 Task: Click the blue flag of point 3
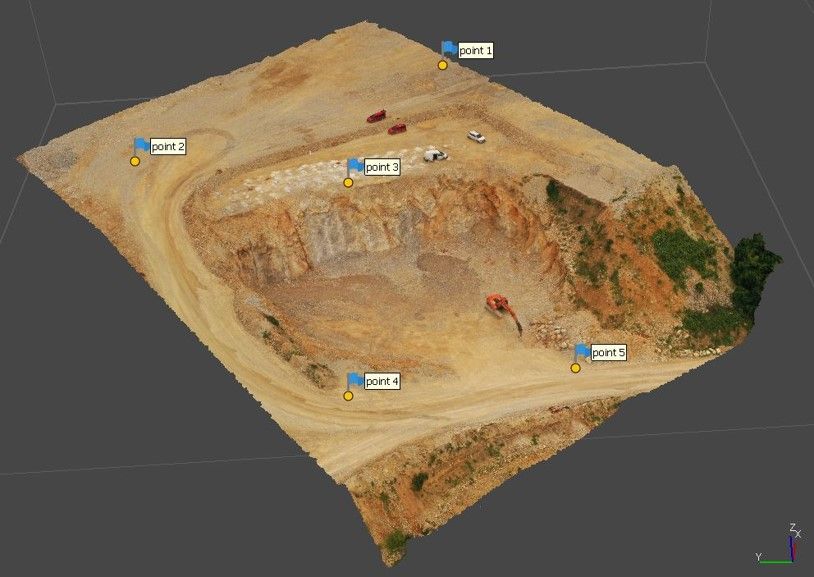[x=356, y=166]
